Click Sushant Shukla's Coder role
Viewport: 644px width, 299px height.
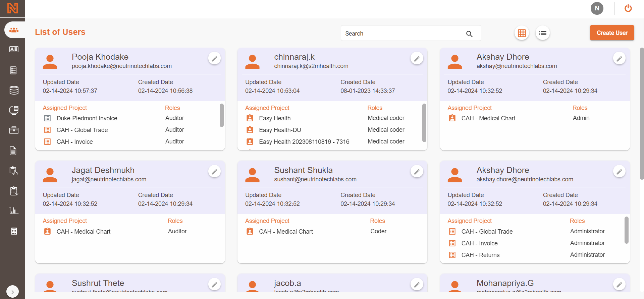[378, 231]
